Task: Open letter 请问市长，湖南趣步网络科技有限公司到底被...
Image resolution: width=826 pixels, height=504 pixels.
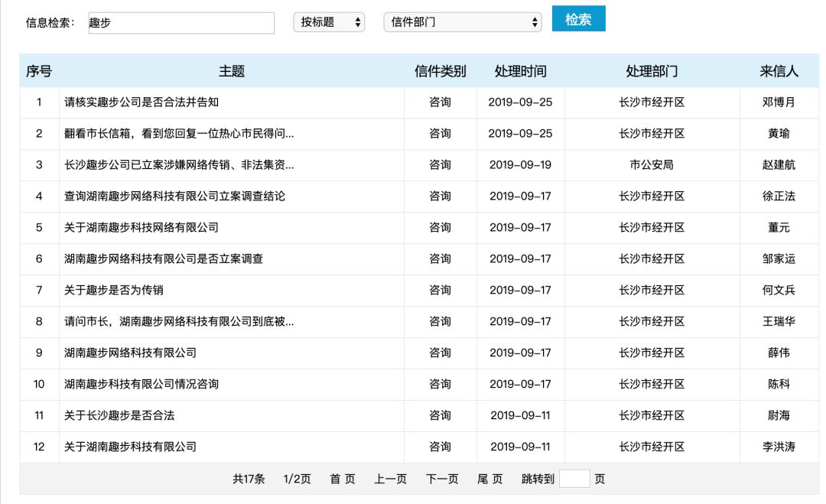Action: coord(179,322)
